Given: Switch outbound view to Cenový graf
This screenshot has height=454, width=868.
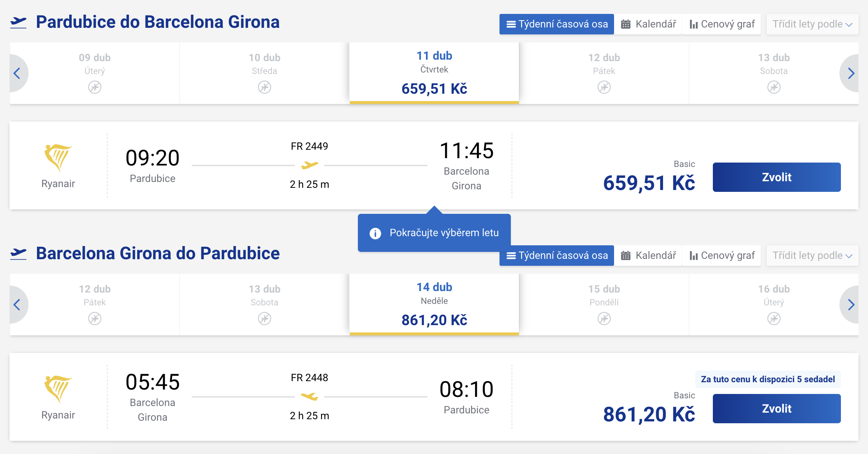Looking at the screenshot, I should tap(722, 24).
